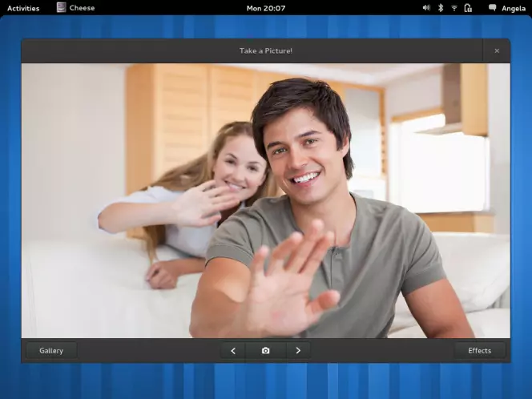Open the volume indicator
The width and height of the screenshot is (532, 399).
tap(426, 8)
